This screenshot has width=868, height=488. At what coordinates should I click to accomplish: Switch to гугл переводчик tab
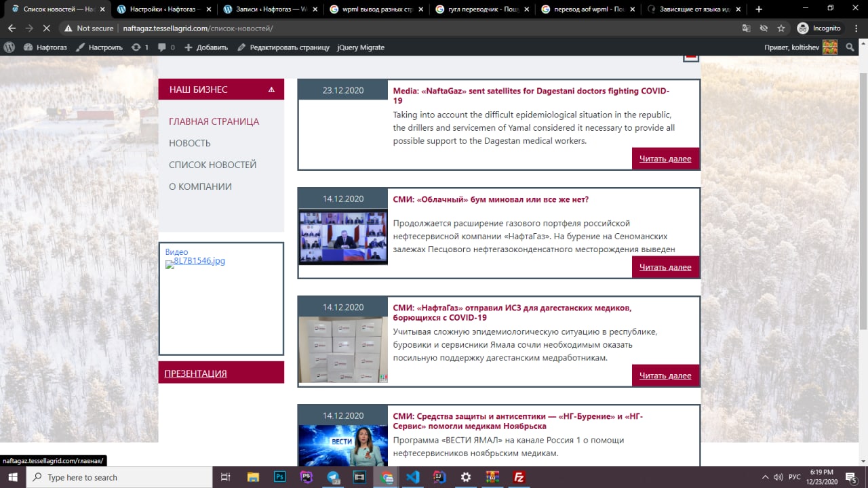pyautogui.click(x=477, y=9)
